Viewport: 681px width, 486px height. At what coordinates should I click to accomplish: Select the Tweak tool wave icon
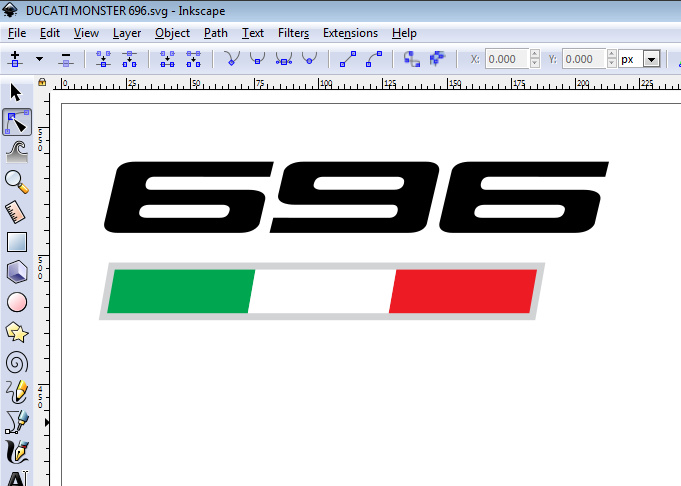click(x=17, y=152)
